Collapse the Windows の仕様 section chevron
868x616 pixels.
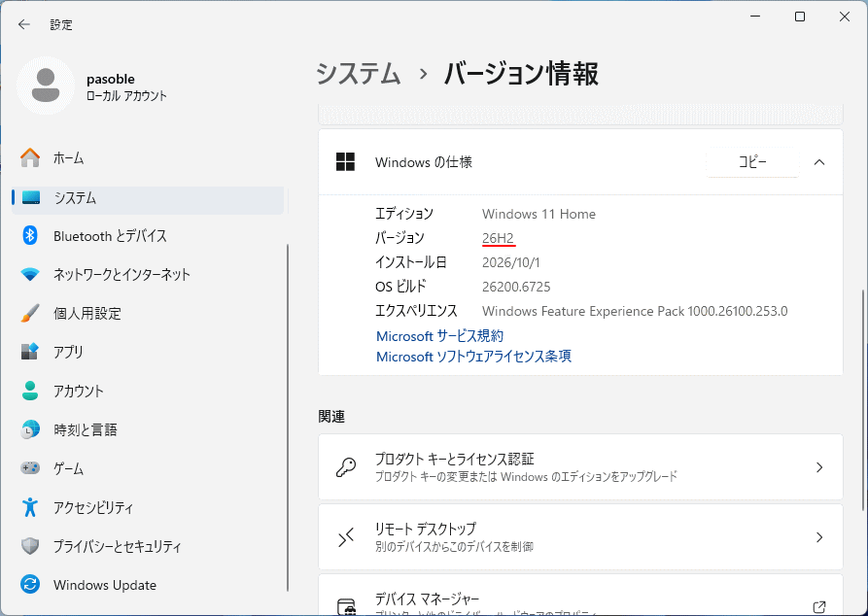[819, 162]
